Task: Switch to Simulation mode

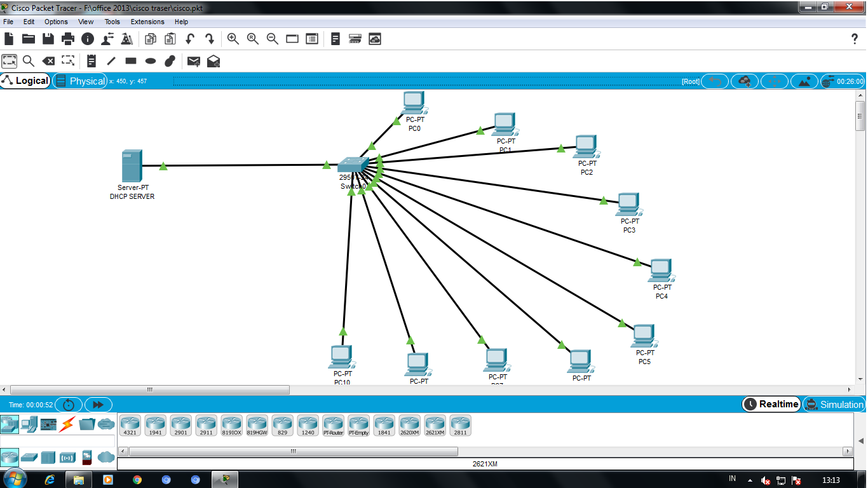Action: point(835,404)
